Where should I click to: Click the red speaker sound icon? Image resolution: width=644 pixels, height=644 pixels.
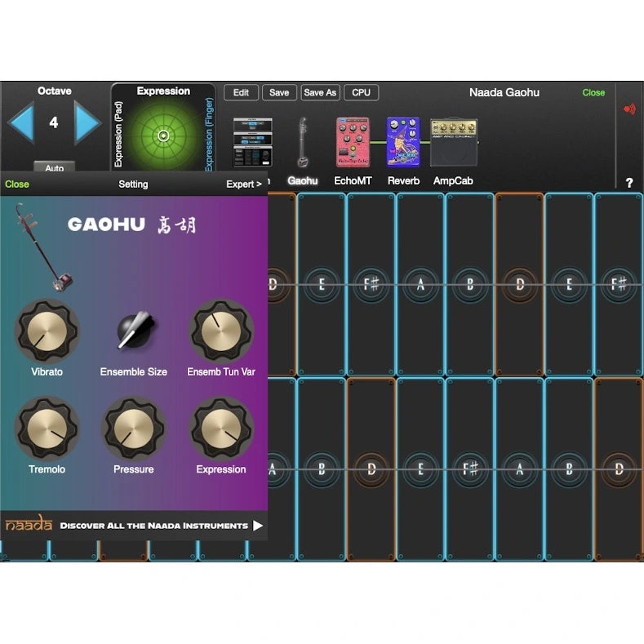(x=629, y=109)
